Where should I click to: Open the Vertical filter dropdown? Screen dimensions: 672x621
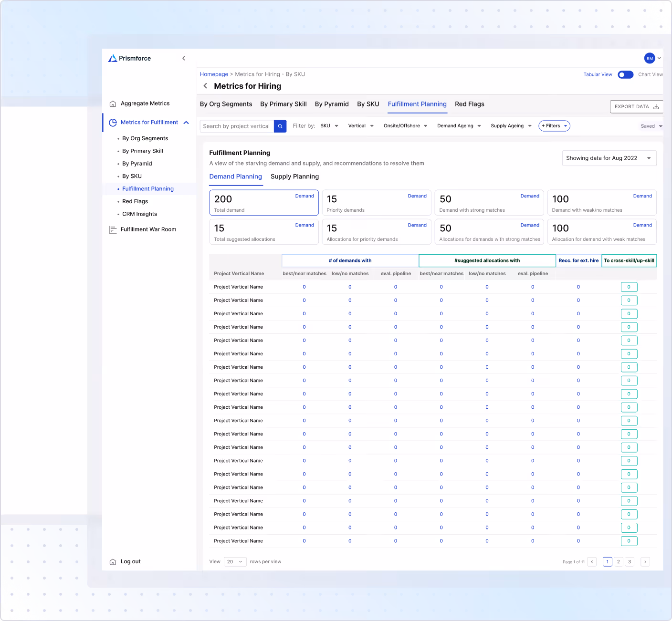click(x=361, y=125)
